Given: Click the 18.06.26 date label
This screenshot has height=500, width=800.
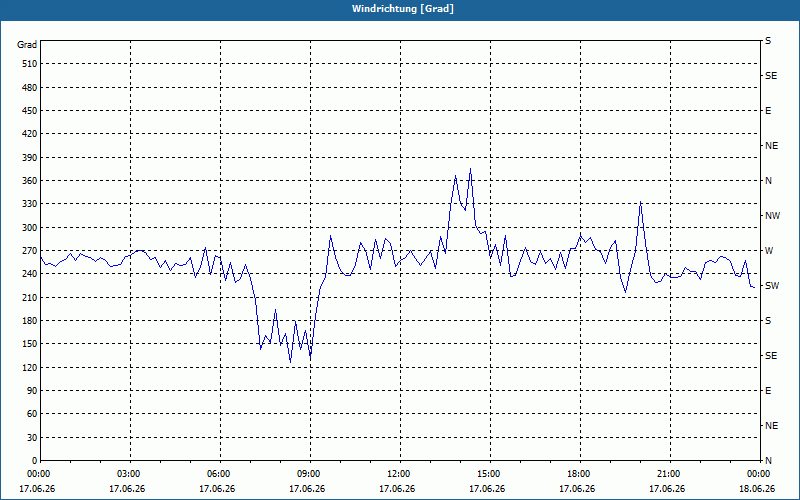Looking at the screenshot, I should point(757,489).
